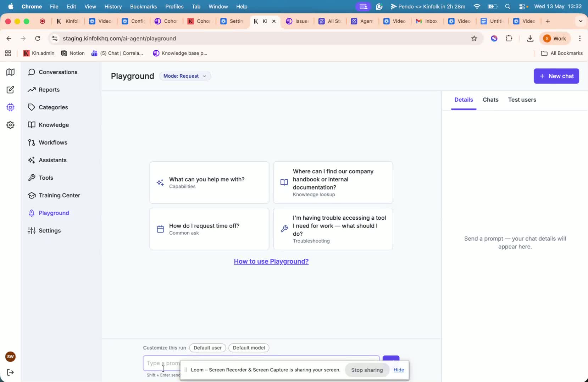This screenshot has height=382, width=588.
Task: Open the Mode: Request dropdown
Action: pos(185,76)
